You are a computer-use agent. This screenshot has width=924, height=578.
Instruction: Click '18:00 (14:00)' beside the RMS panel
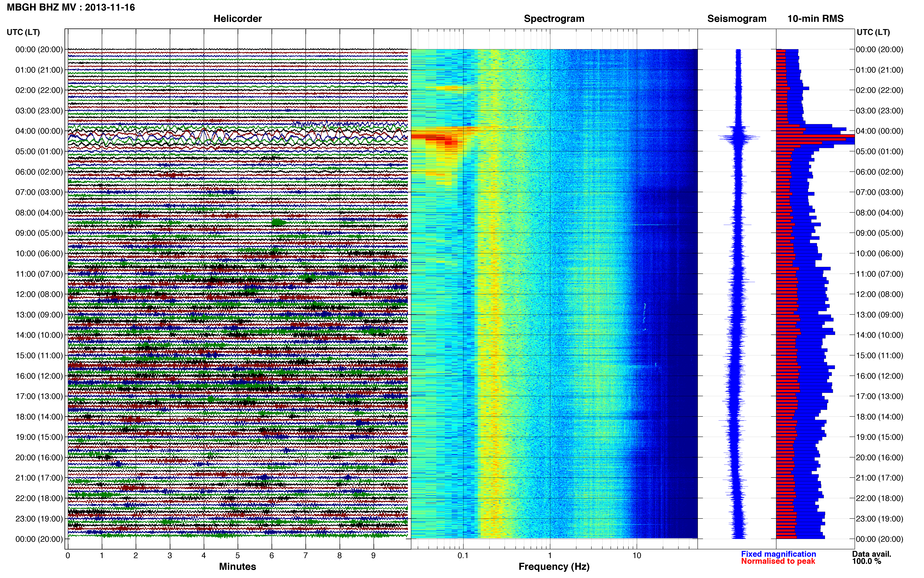click(879, 417)
